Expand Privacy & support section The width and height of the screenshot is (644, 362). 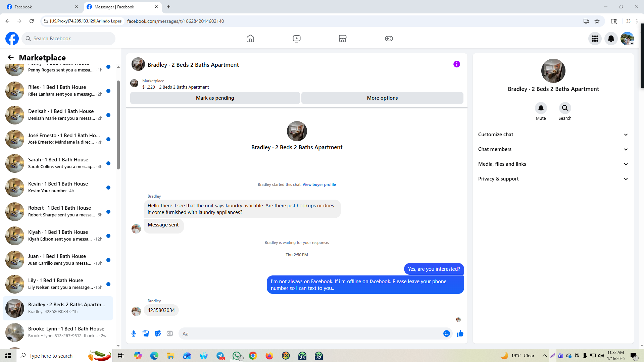553,179
